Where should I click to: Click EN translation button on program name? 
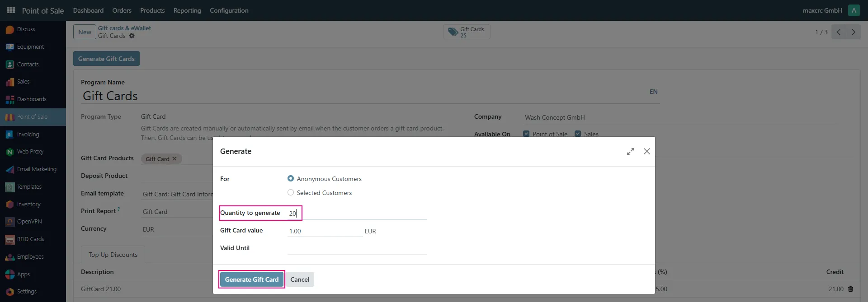[x=653, y=92]
